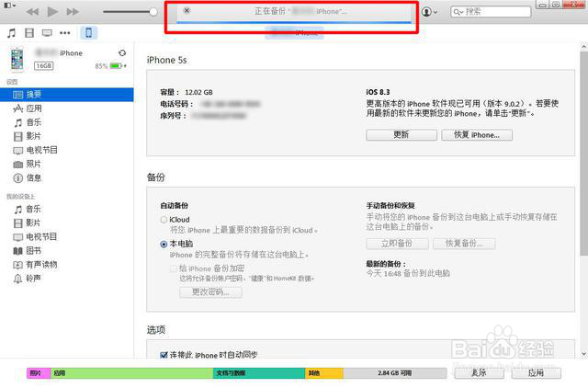Click the 应用 apply button at bottom
Image resolution: width=588 pixels, height=388 pixels.
537,372
